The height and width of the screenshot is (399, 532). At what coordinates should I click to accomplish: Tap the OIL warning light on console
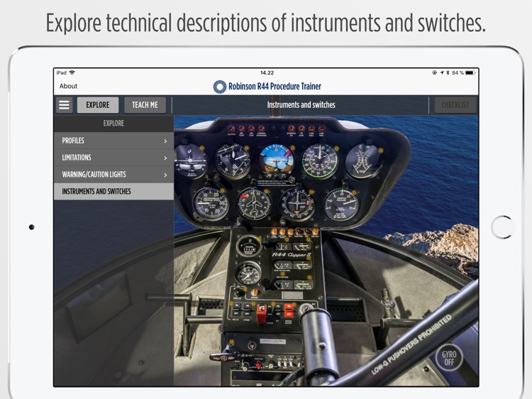pos(307,232)
